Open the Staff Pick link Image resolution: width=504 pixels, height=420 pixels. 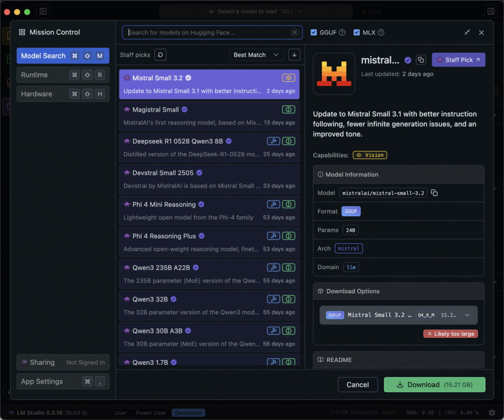click(x=459, y=60)
